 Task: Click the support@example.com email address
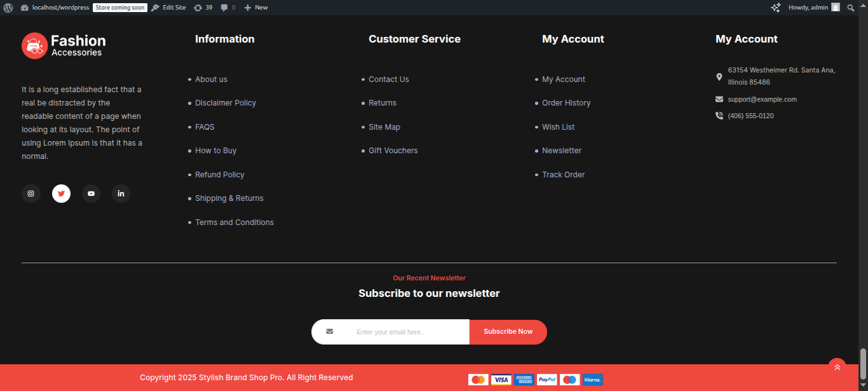762,99
